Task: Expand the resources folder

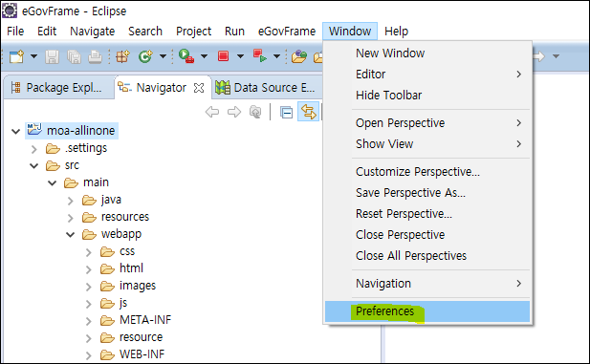Action: (71, 218)
